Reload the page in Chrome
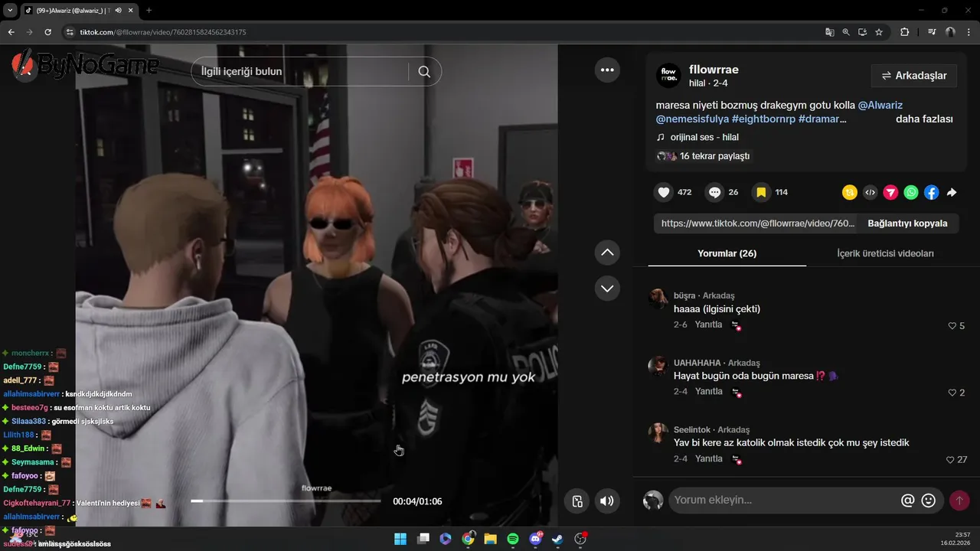Screen dimensions: 980x551 click(x=47, y=32)
